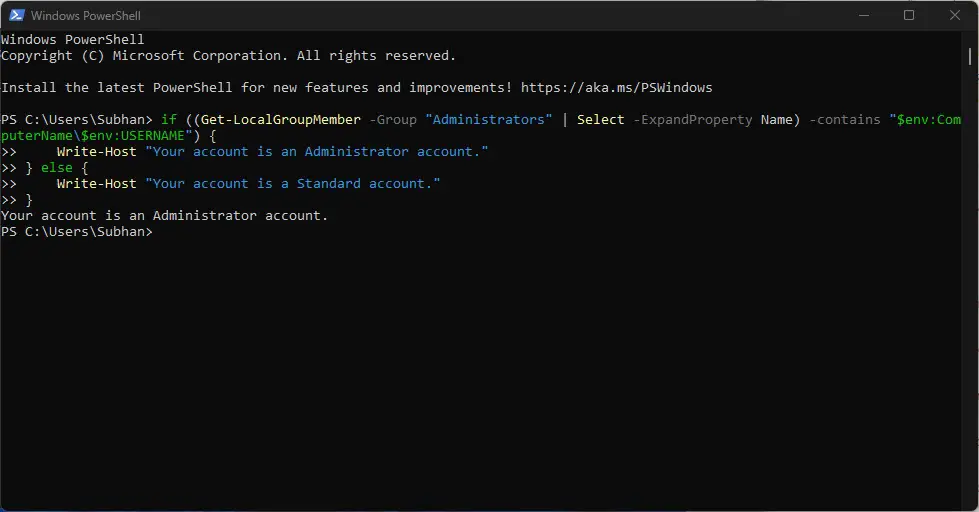The width and height of the screenshot is (979, 512).
Task: Click the "Windows PowerShell" title bar text
Action: [x=86, y=15]
